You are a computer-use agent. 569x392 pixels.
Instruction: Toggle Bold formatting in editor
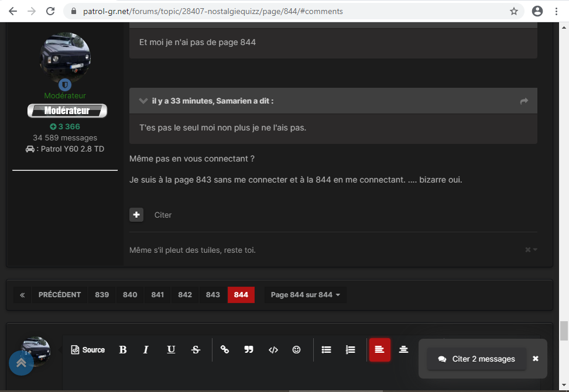coord(123,349)
